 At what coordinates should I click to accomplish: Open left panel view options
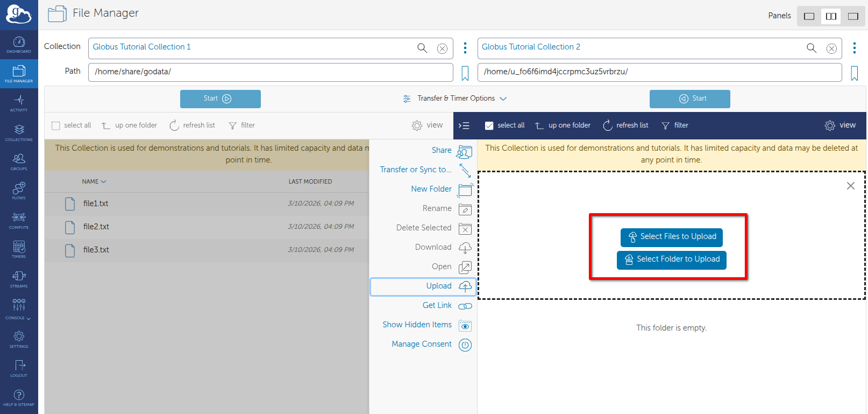[428, 125]
